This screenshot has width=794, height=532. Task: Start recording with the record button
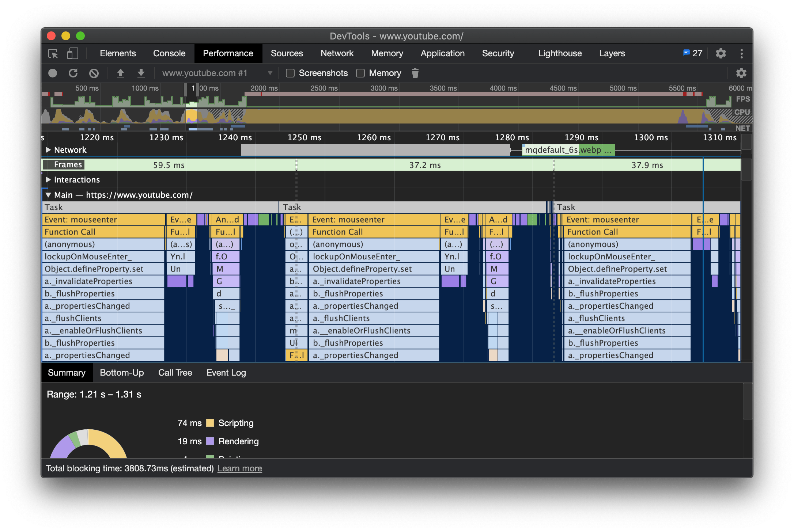pyautogui.click(x=53, y=73)
